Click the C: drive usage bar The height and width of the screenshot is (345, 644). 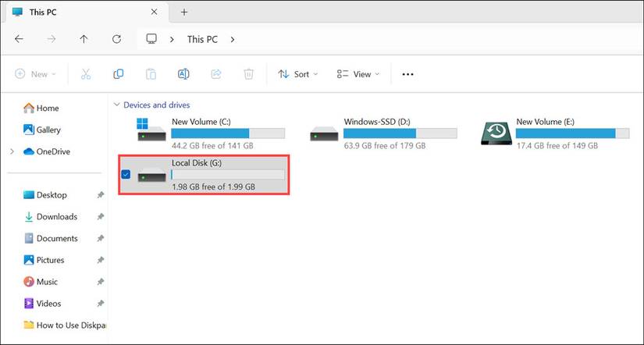pyautogui.click(x=228, y=133)
